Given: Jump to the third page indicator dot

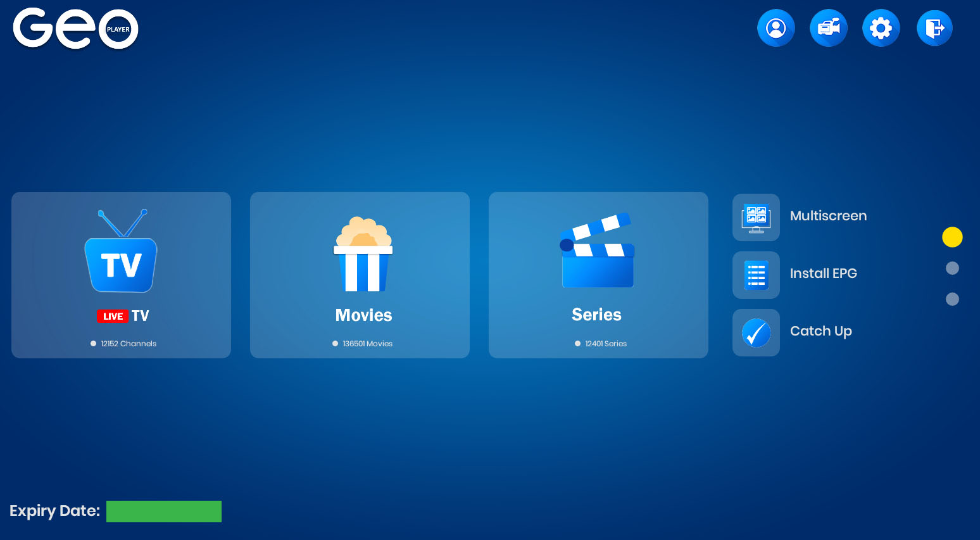Looking at the screenshot, I should click(x=952, y=299).
